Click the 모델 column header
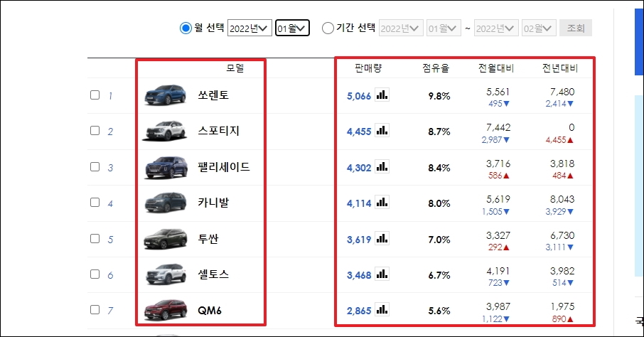The image size is (644, 337). [235, 68]
